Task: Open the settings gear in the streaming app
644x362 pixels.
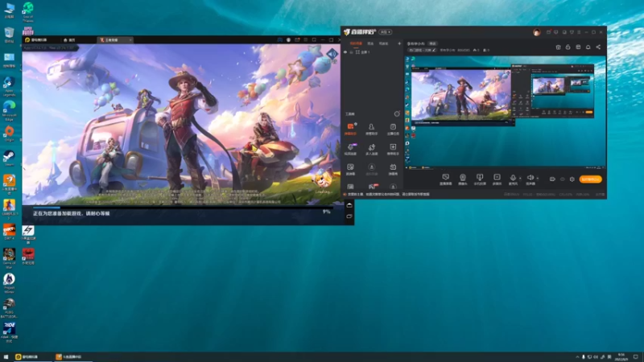Action: pos(572,179)
